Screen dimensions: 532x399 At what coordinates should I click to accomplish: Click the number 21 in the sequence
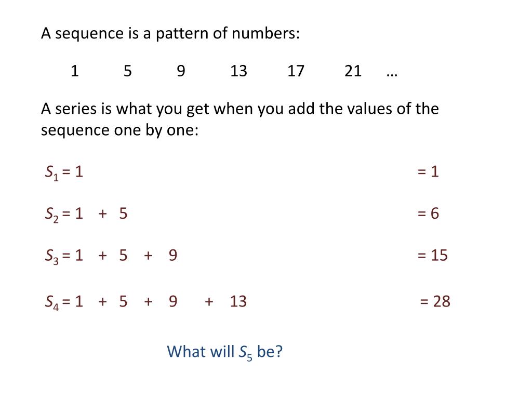click(x=353, y=71)
